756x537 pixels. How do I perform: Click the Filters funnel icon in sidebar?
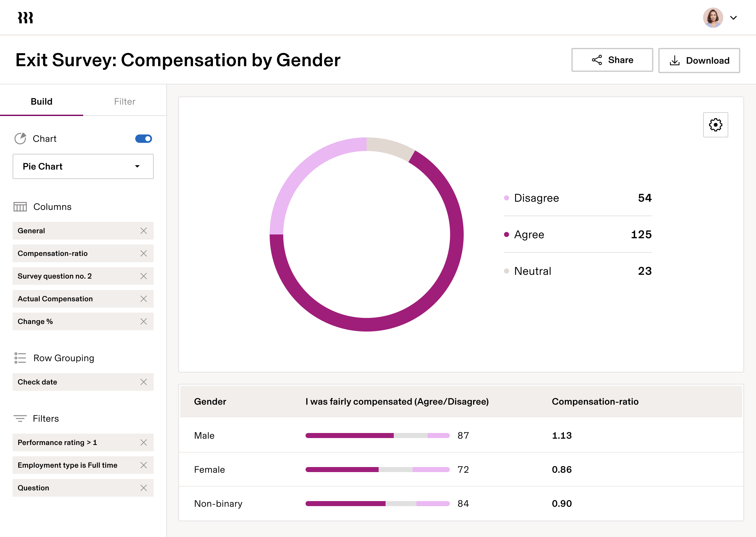pyautogui.click(x=20, y=418)
